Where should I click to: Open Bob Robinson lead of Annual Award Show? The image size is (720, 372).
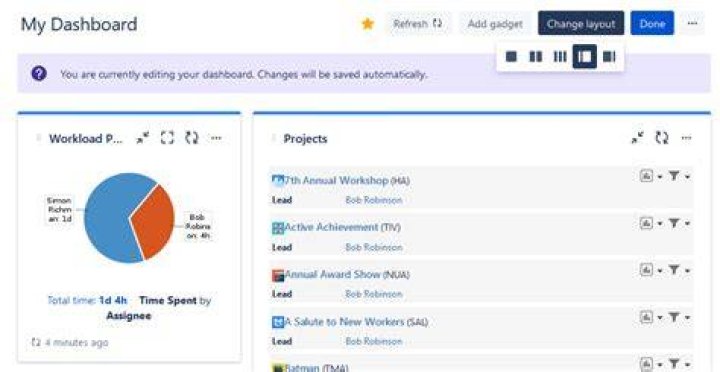pyautogui.click(x=374, y=294)
